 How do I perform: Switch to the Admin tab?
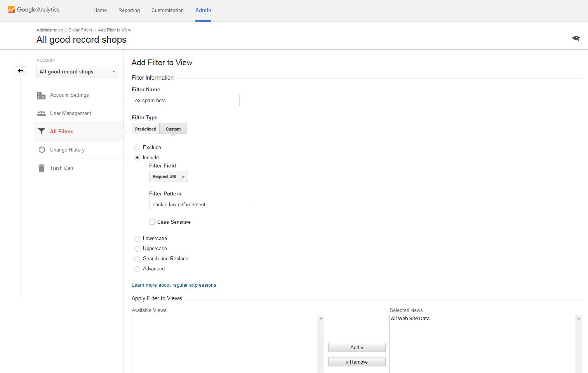(x=203, y=10)
